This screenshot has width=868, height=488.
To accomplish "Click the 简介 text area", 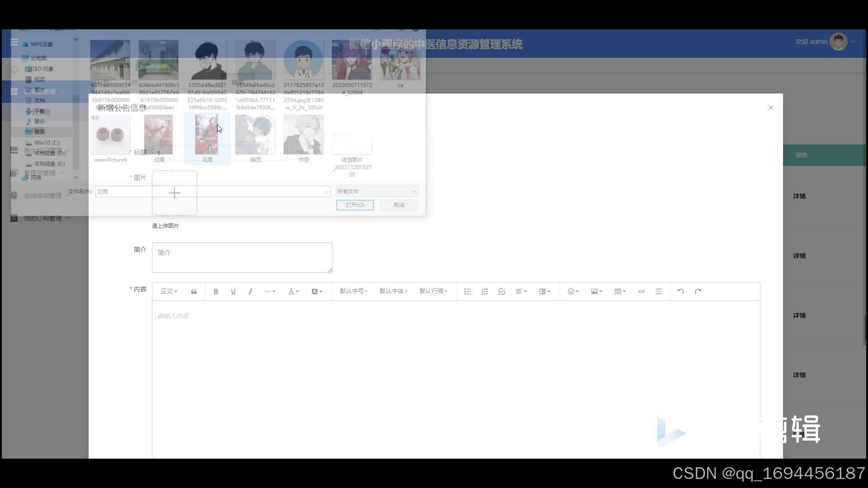I will click(242, 258).
